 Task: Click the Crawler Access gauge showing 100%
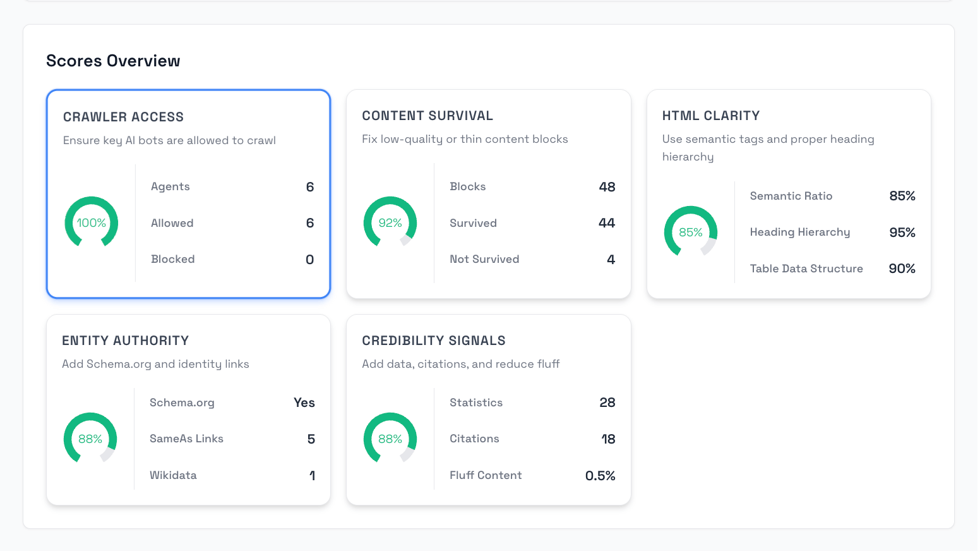point(91,222)
